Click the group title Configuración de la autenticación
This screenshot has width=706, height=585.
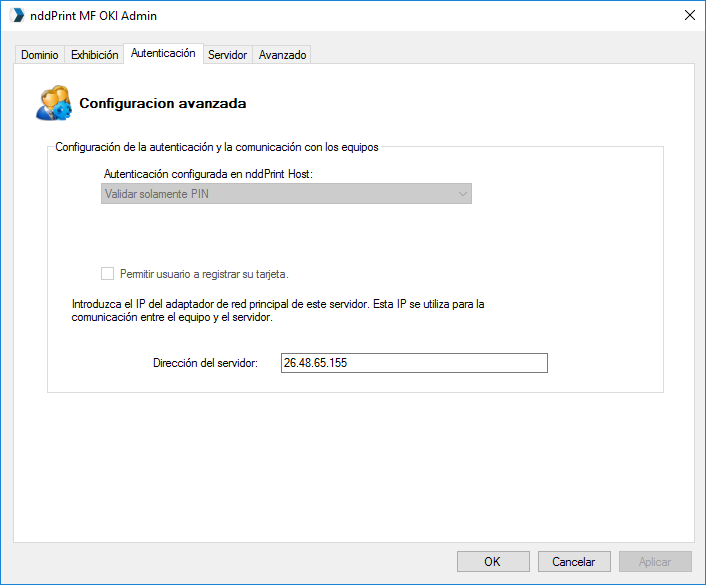click(x=217, y=147)
